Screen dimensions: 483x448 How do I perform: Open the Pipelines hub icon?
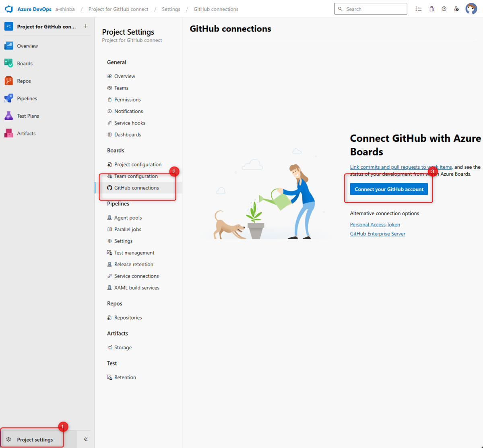tap(9, 98)
